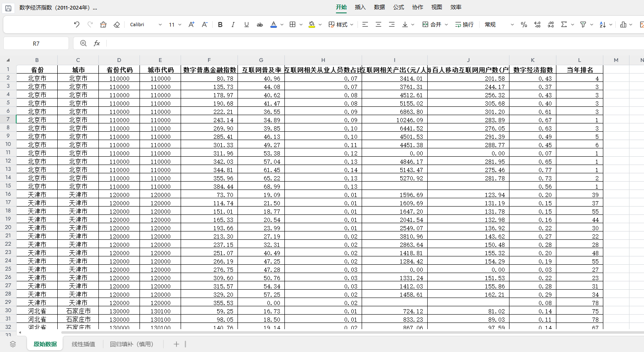Click the cell name box showing R7
This screenshot has width=644, height=352.
(x=36, y=43)
